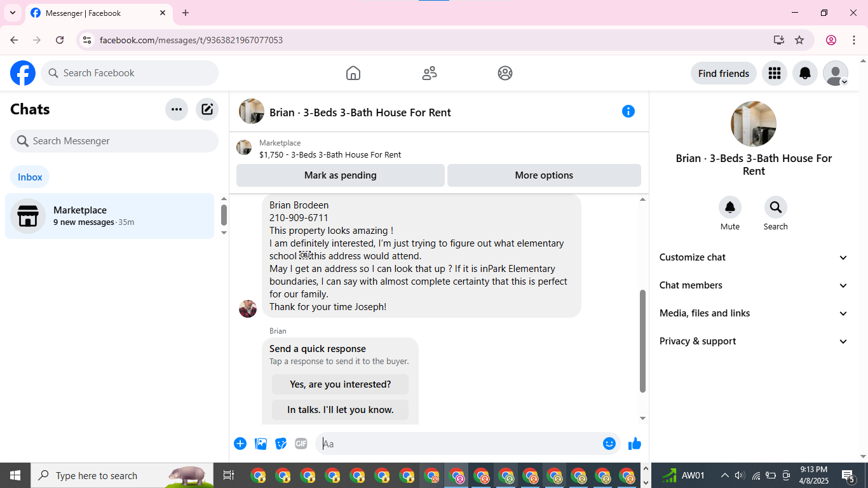Open Chrome profile icon
This screenshot has width=868, height=488.
[831, 40]
